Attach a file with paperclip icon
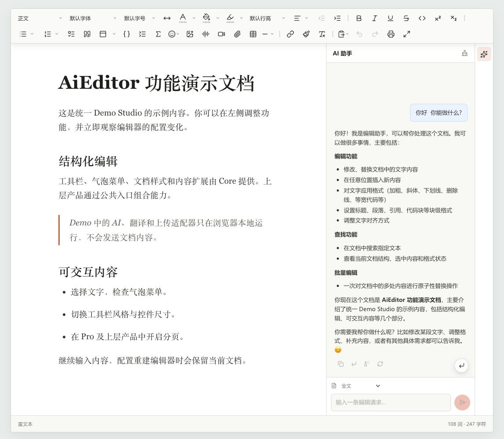The width and height of the screenshot is (504, 439). tap(237, 34)
